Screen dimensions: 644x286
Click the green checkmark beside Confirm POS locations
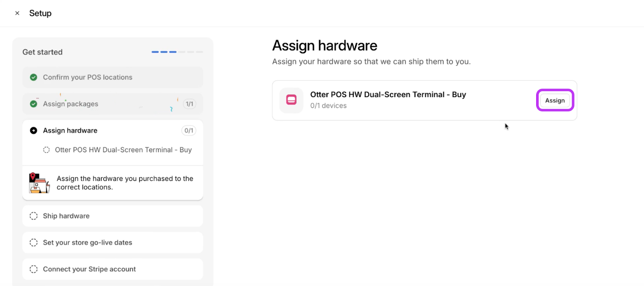tap(34, 77)
